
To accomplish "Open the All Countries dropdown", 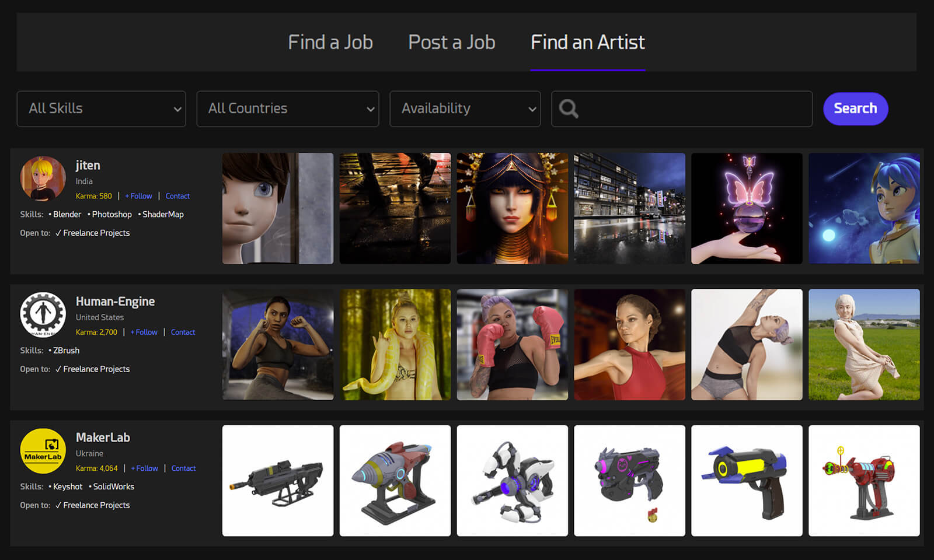I will point(288,108).
